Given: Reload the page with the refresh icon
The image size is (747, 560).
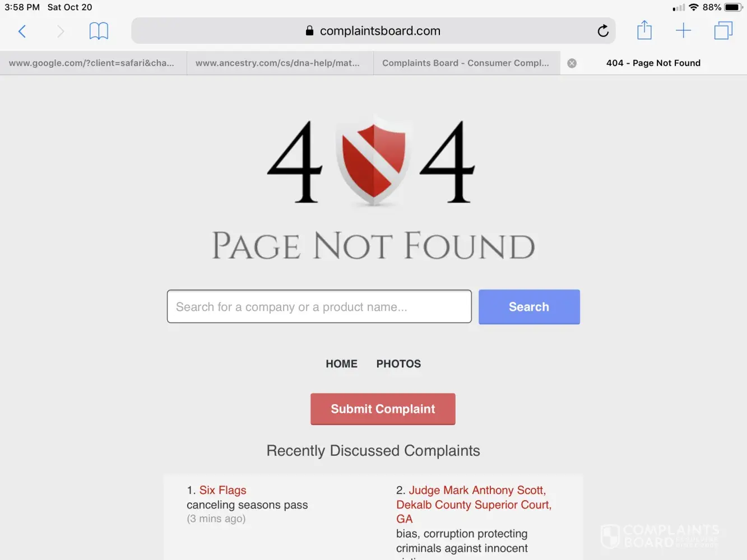Looking at the screenshot, I should (x=603, y=31).
